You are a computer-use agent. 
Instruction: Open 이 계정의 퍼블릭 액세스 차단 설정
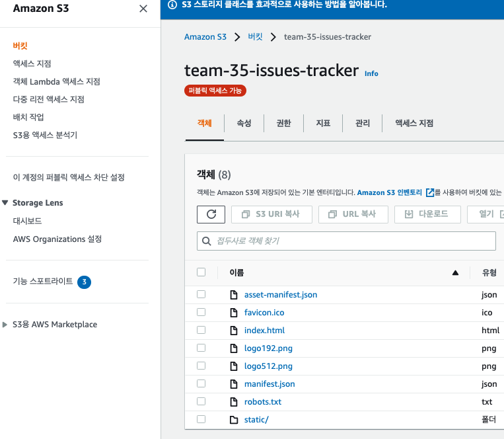69,178
